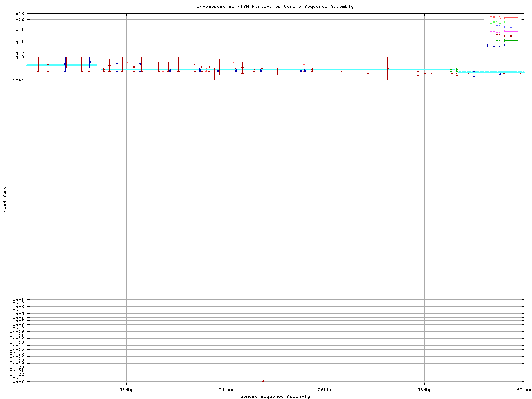The height and width of the screenshot is (399, 532).
Task: Select the NCI square legend marker
Action: [511, 27]
